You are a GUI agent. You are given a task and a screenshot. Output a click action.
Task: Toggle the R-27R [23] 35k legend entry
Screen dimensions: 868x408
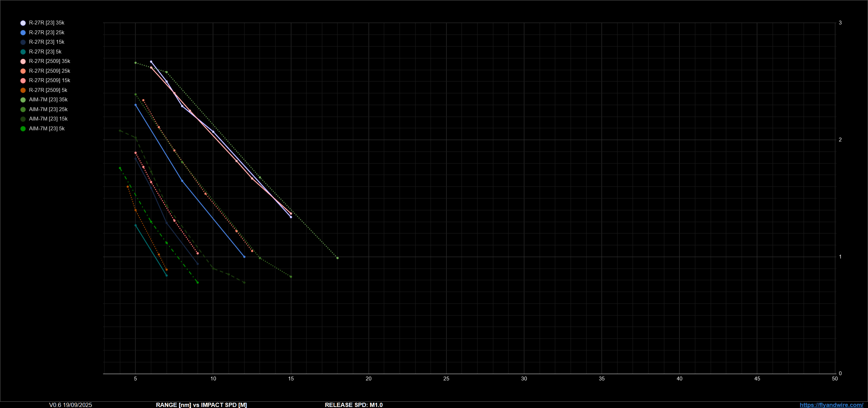click(x=46, y=23)
